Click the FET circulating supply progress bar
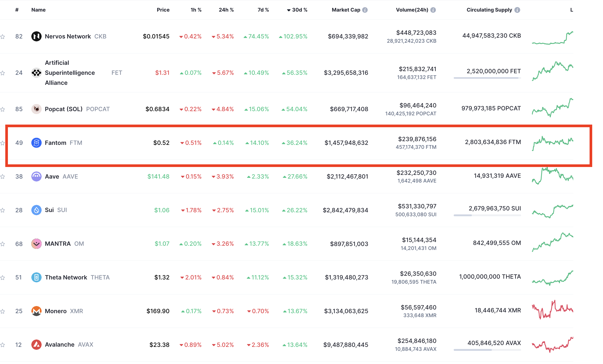The height and width of the screenshot is (364, 603). [487, 78]
